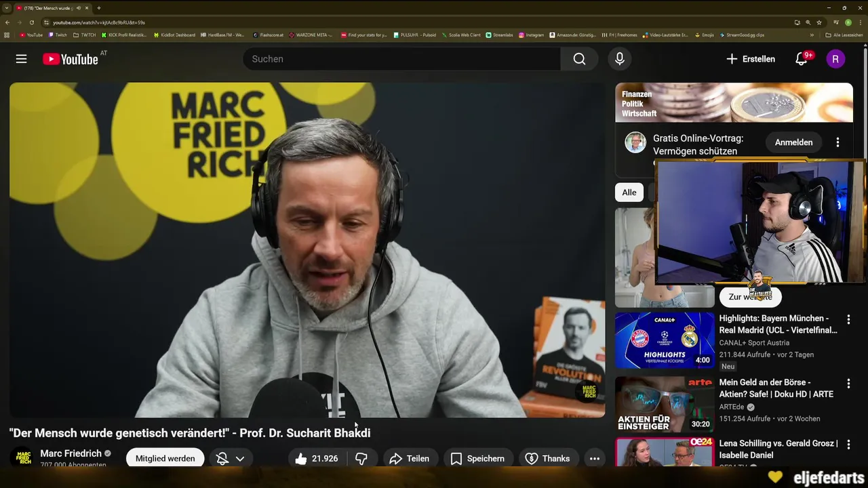Open the Scolia Web Client bookmark
868x488 pixels.
[x=461, y=35]
